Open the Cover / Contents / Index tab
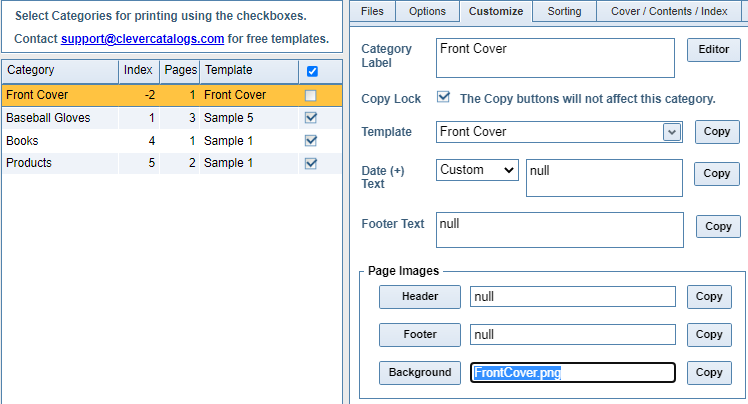This screenshot has width=748, height=404. pyautogui.click(x=669, y=11)
